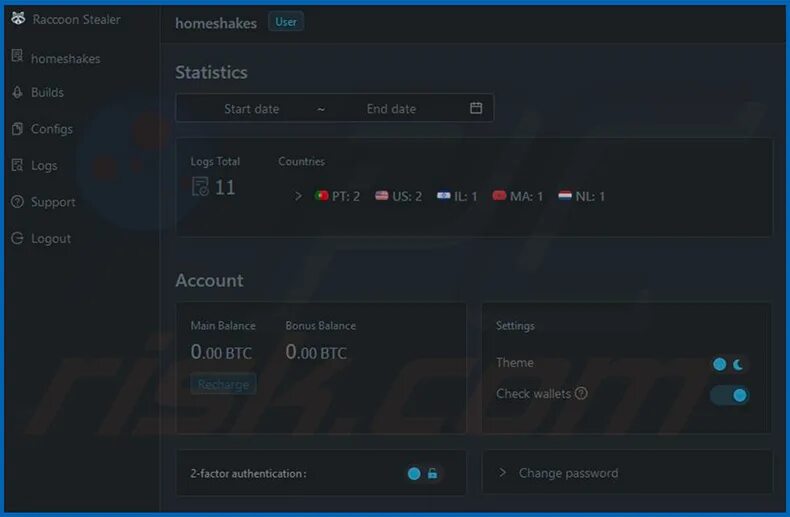Click the Israel flag icon
Screen dimensions: 790x517
point(443,196)
